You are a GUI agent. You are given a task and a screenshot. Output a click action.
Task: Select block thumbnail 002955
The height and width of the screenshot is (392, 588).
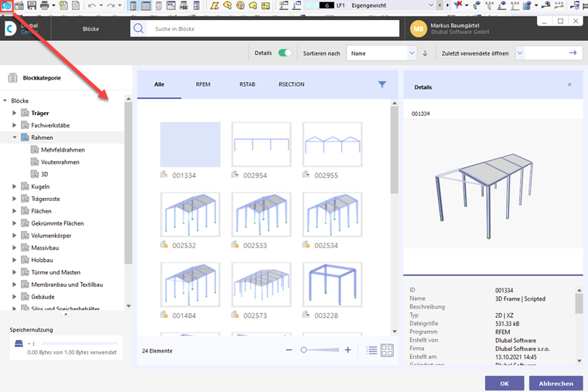click(332, 145)
